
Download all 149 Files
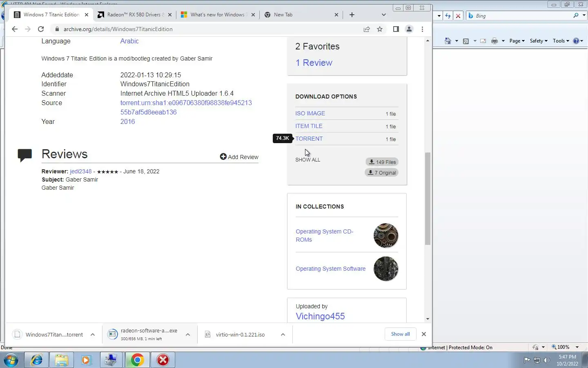point(382,162)
